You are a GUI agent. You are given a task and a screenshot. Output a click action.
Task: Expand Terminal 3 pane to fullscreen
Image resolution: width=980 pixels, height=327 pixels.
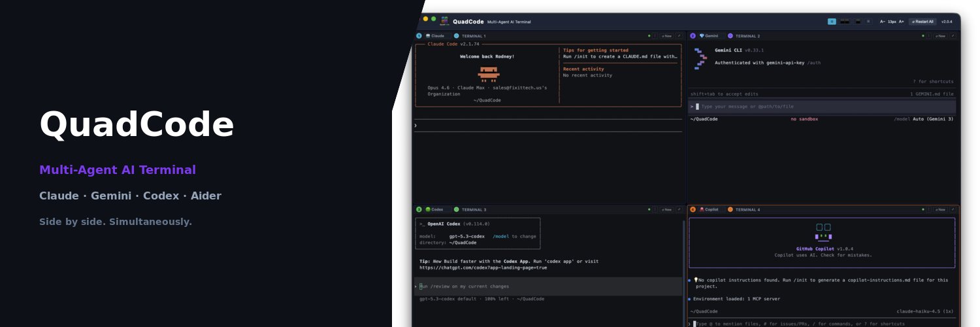click(679, 209)
